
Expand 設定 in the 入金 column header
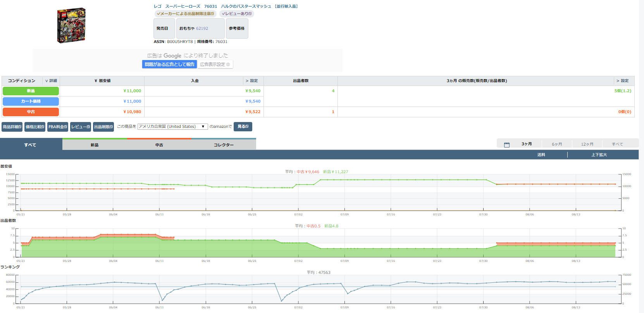pos(252,81)
